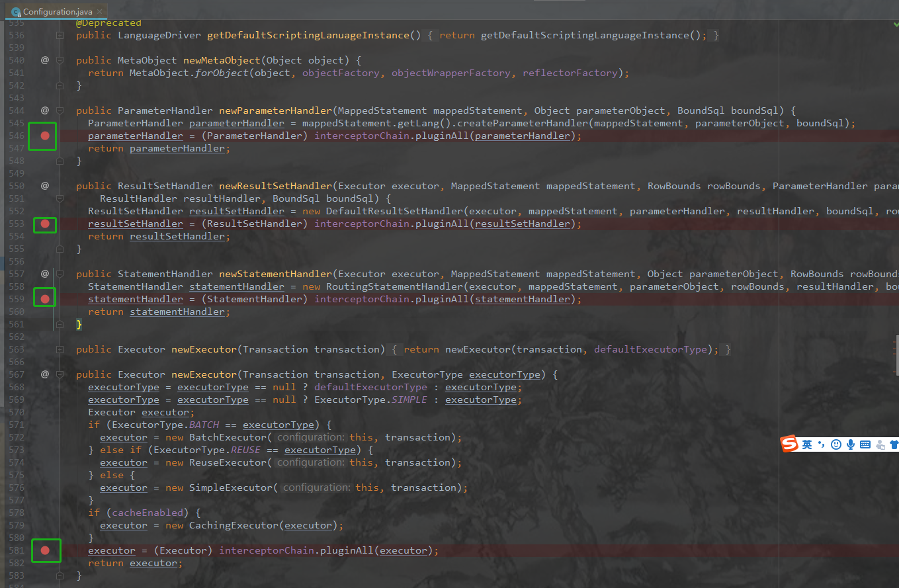
Task: Open the Sogou skin shirt icon
Action: point(894,444)
